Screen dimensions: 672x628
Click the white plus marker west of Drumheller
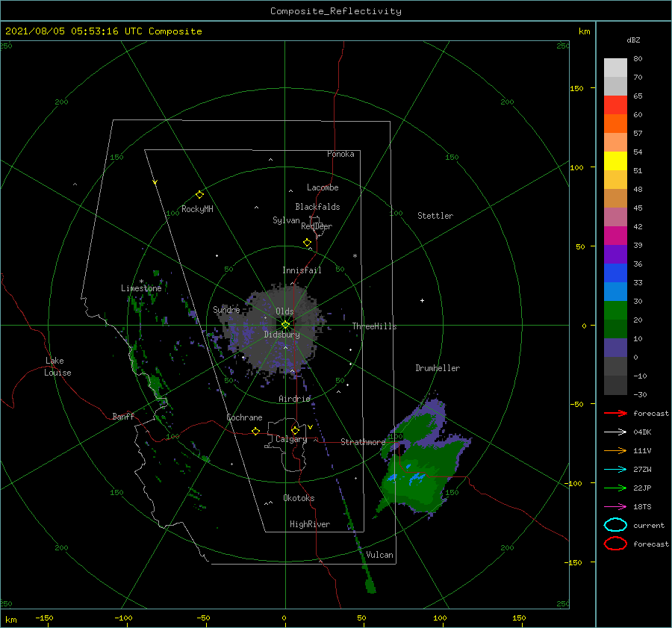[x=422, y=300]
